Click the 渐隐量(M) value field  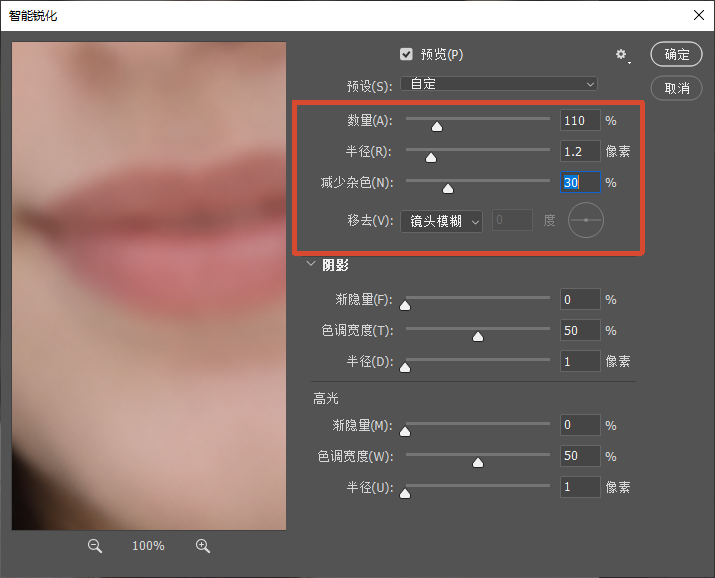click(x=580, y=425)
